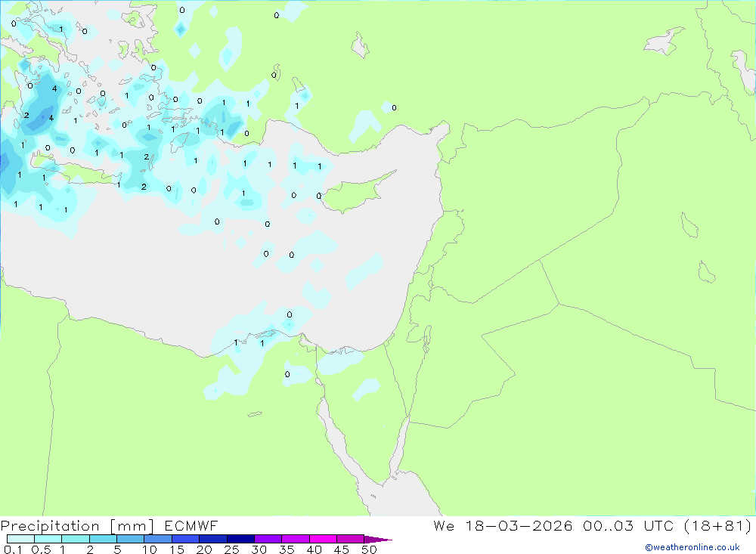Select the 15–20 mm legend color box
The height and width of the screenshot is (554, 756).
186,539
